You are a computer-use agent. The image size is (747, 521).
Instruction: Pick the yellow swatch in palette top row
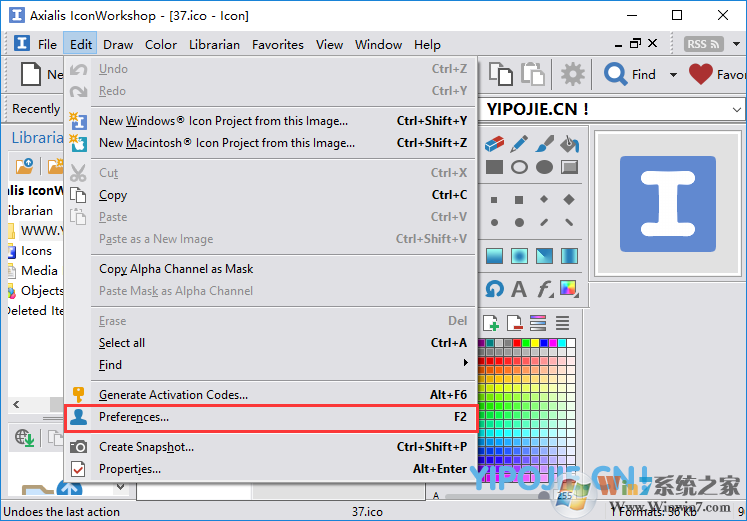[x=535, y=343]
